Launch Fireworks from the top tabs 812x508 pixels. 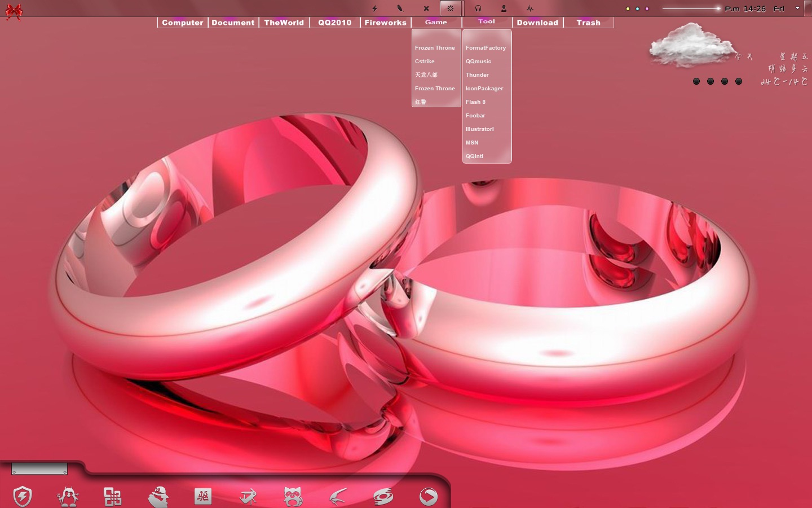385,23
